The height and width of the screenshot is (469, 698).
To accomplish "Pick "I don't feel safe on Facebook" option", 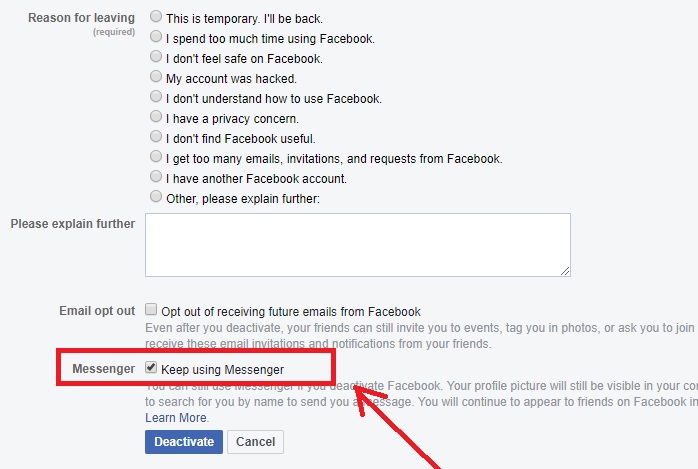I will tap(156, 57).
